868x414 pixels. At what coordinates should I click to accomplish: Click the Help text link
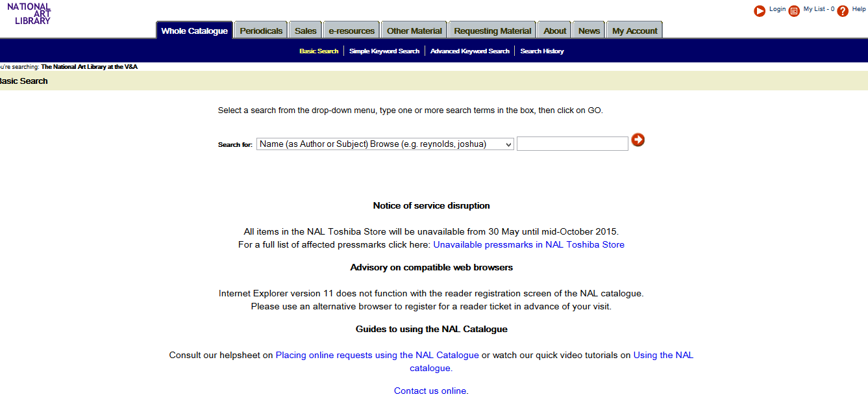[859, 9]
